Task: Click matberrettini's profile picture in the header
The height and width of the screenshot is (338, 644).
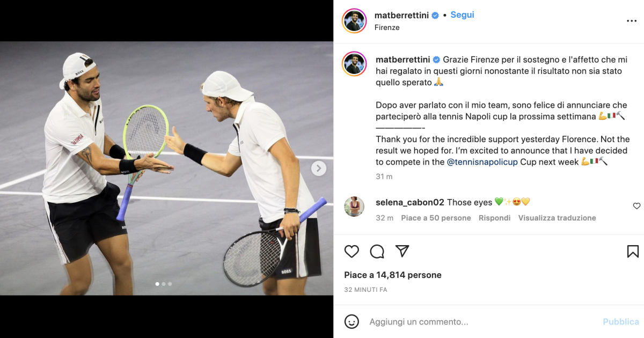Action: click(354, 21)
